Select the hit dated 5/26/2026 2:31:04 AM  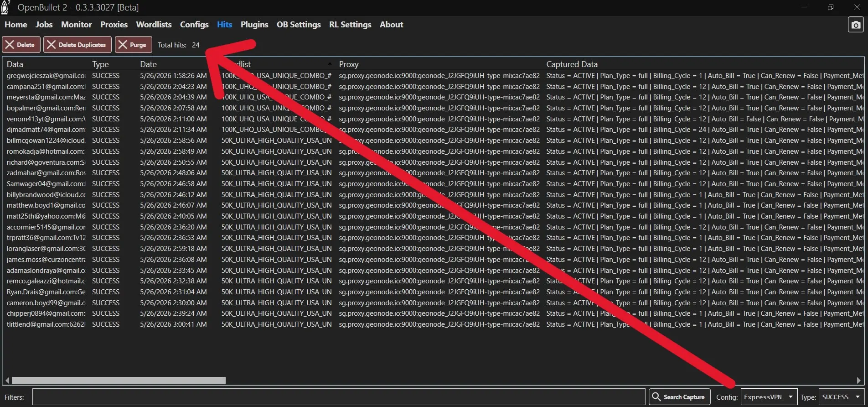click(433, 292)
